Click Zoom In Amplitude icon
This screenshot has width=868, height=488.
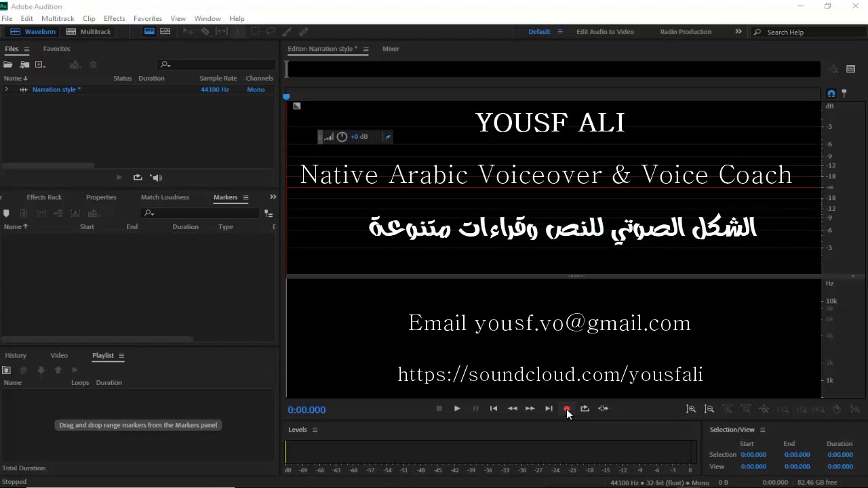691,409
